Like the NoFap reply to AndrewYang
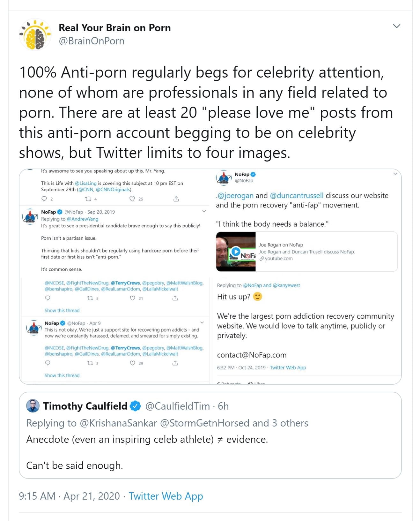Screen dimensions: 420x521 [132, 298]
